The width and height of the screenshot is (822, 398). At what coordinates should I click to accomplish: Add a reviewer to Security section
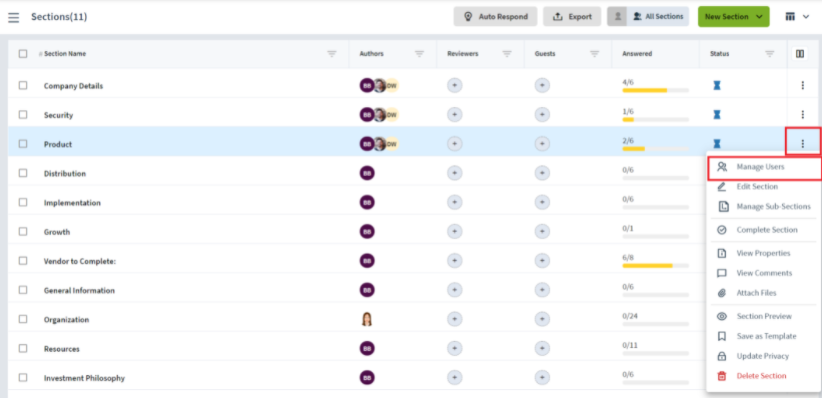[455, 114]
